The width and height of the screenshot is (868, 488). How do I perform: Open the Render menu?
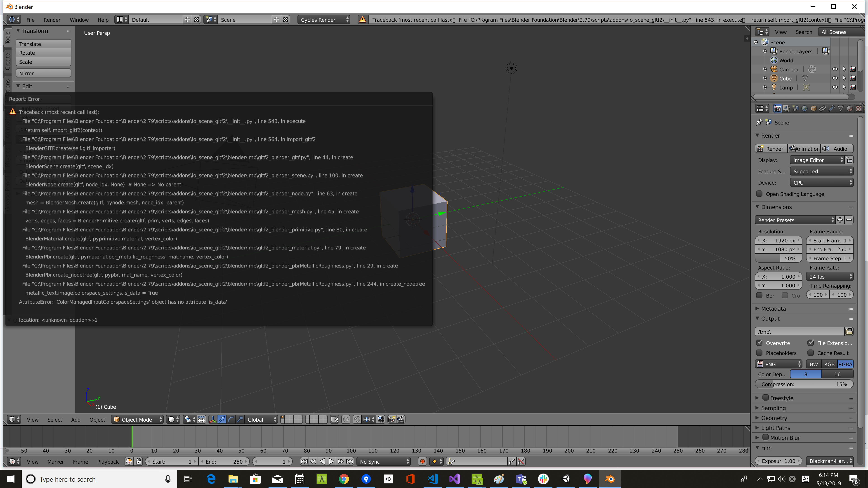point(52,19)
